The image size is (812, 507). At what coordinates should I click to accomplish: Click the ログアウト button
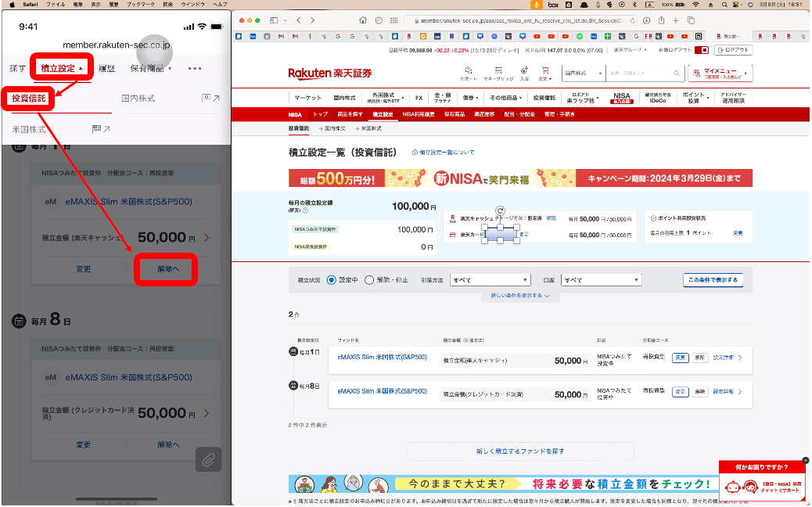[x=733, y=50]
